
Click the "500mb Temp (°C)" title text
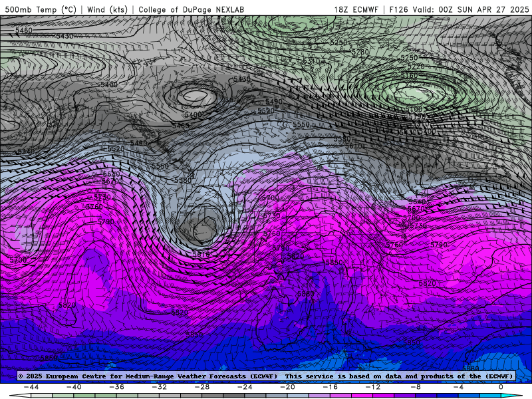[41, 9]
